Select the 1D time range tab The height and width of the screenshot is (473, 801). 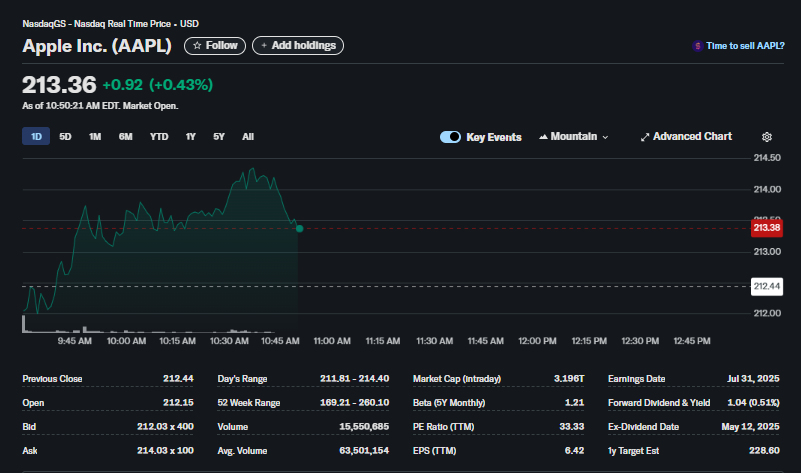[36, 136]
